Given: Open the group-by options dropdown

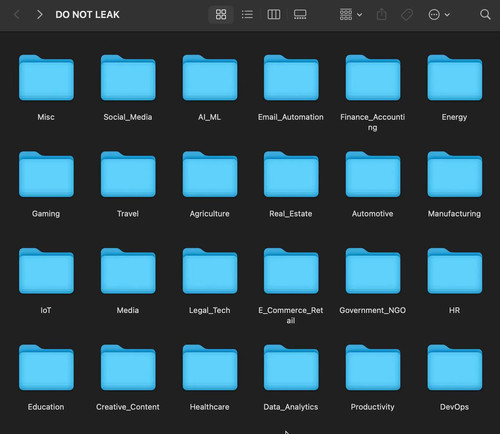Looking at the screenshot, I should coord(351,14).
